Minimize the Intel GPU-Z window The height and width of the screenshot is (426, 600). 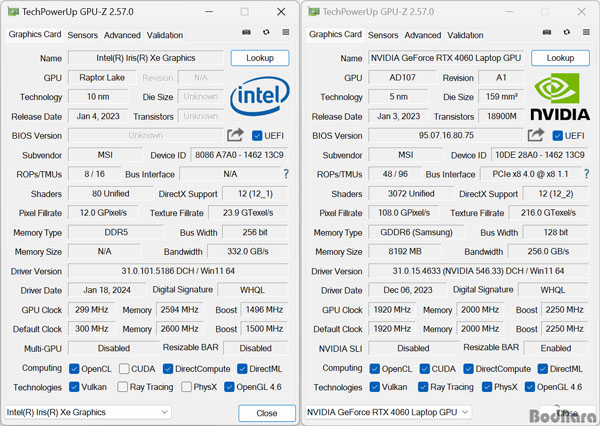[x=209, y=12]
